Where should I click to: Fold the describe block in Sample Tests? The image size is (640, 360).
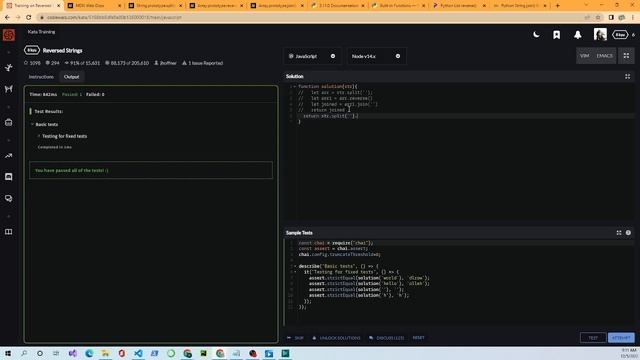295,266
